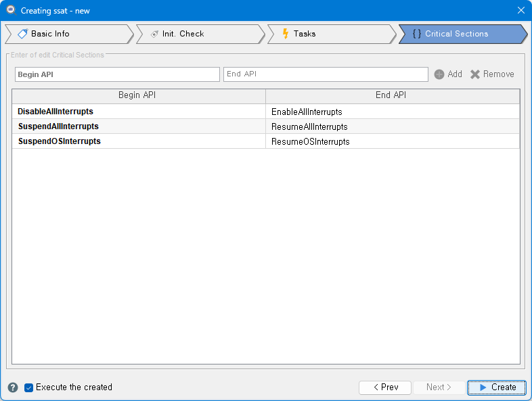The width and height of the screenshot is (532, 401).
Task: Focus the End API input field
Action: pos(326,74)
